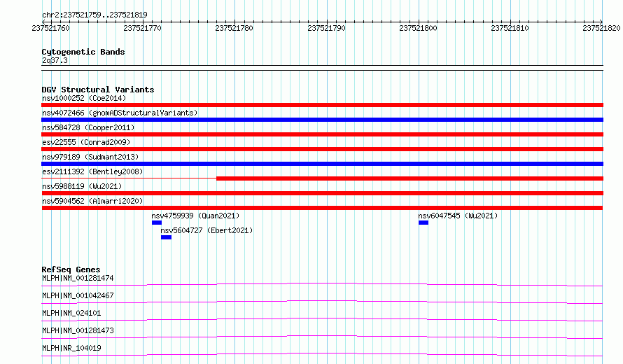This screenshot has height=364, width=623.
Task: Click ruler position 237521770
Action: (x=142, y=28)
